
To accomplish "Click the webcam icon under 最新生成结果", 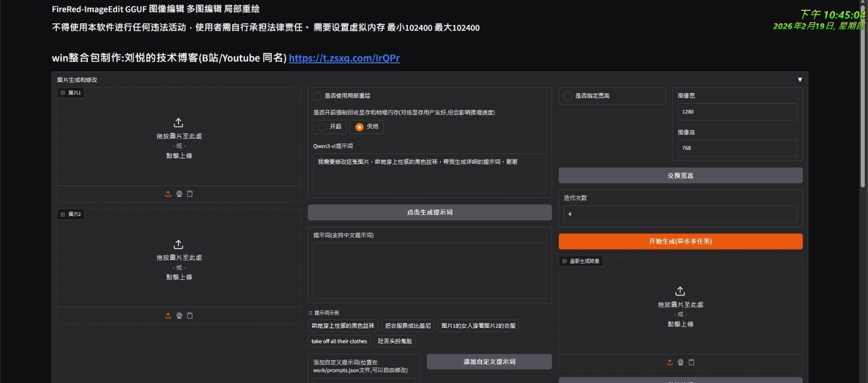I will coord(680,362).
